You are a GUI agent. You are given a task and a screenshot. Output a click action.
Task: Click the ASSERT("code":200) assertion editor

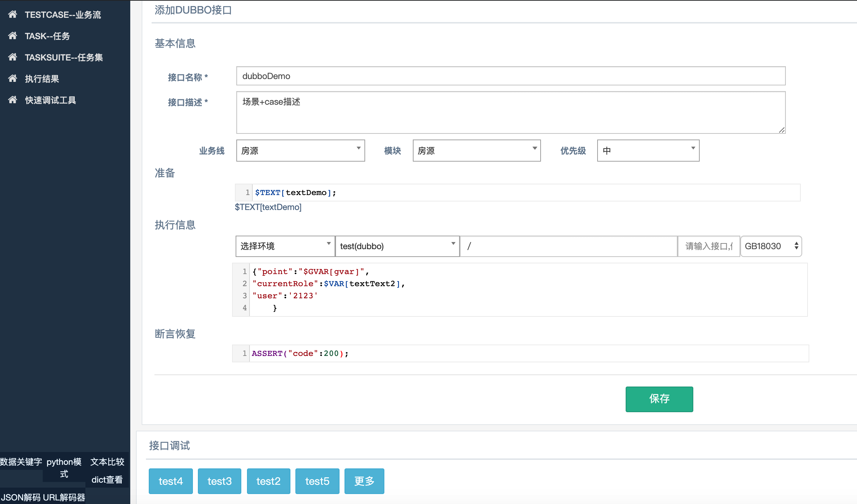(x=521, y=353)
